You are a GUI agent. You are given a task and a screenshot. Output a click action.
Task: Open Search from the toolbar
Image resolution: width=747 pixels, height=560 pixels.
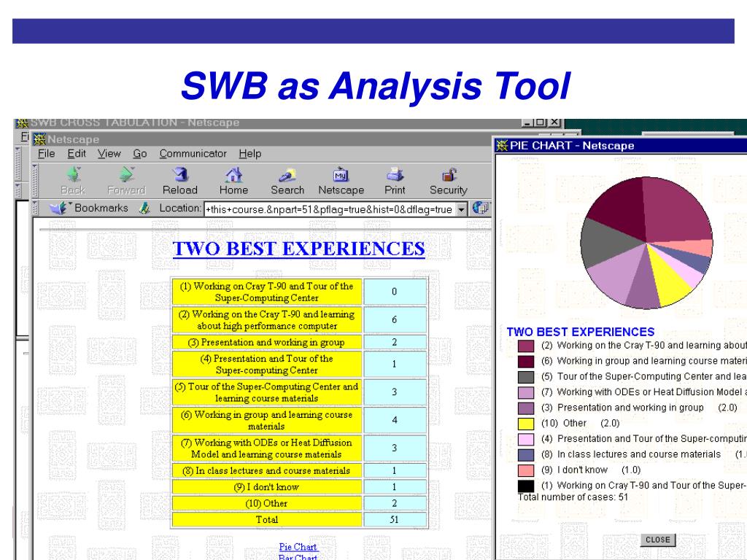(287, 174)
